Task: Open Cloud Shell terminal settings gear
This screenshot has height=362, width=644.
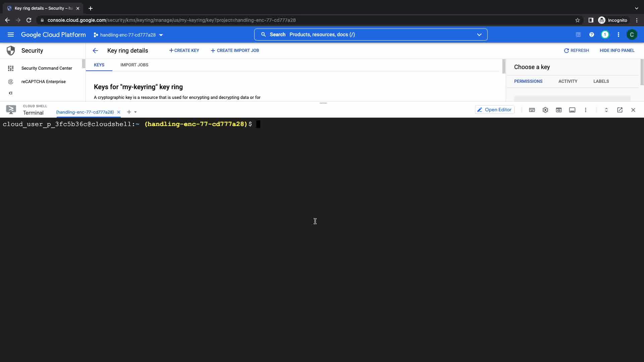Action: click(545, 110)
